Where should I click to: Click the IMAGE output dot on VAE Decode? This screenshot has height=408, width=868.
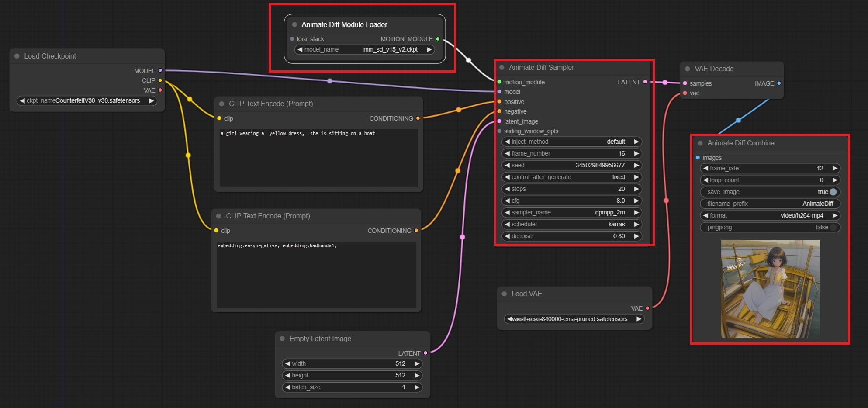coord(778,83)
